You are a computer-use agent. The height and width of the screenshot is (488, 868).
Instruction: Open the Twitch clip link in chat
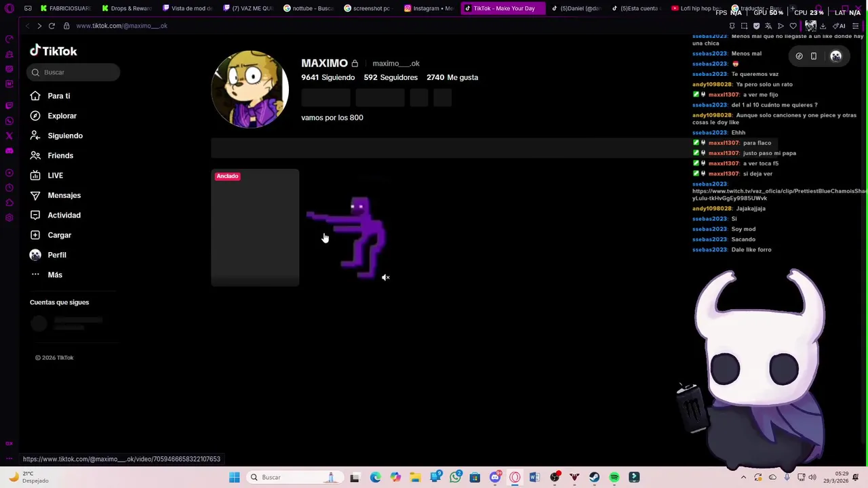[778, 195]
